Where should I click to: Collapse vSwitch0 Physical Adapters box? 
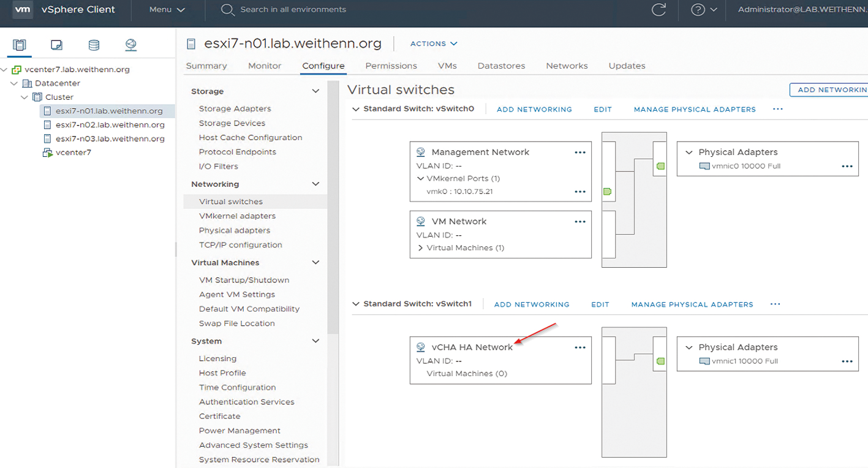click(689, 153)
